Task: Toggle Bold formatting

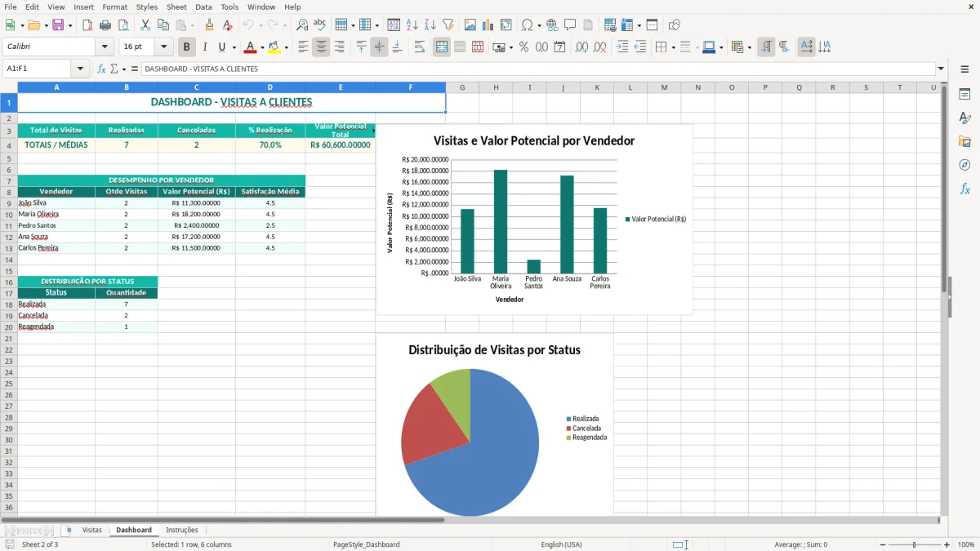Action: pos(187,47)
